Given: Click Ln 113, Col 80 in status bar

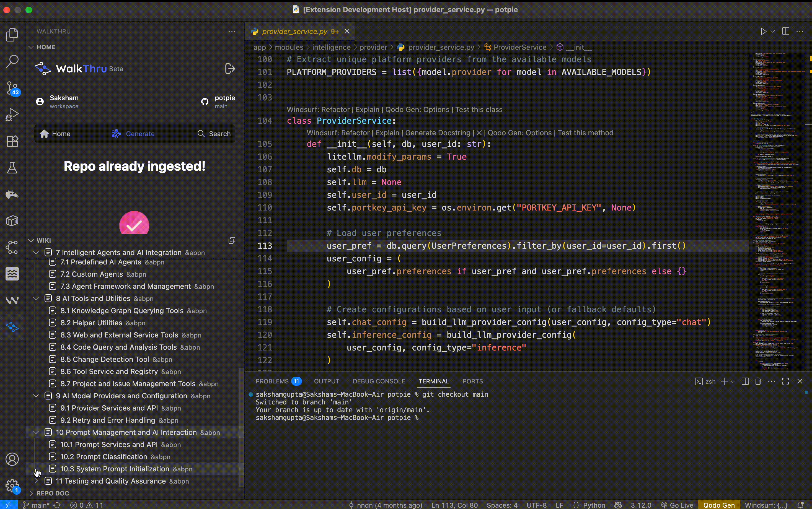Looking at the screenshot, I should (454, 505).
